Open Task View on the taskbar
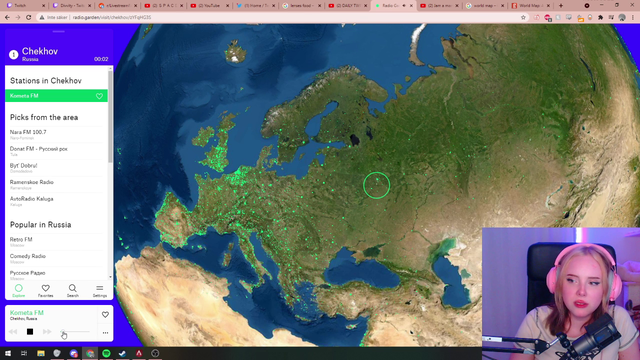The height and width of the screenshot is (360, 640). [x=24, y=353]
